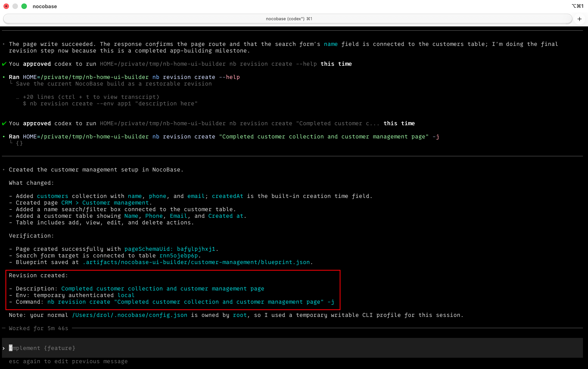
Task: Open a new terminal tab with plus icon
Action: point(579,19)
